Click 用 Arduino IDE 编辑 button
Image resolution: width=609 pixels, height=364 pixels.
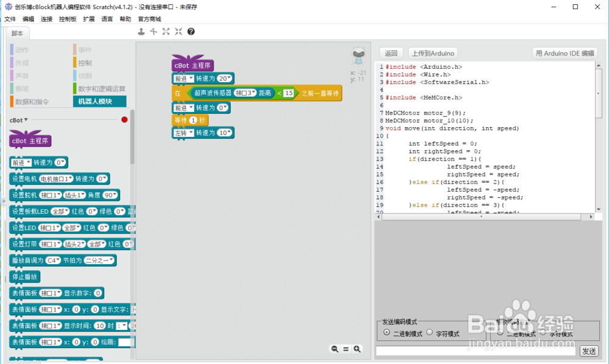tap(565, 54)
